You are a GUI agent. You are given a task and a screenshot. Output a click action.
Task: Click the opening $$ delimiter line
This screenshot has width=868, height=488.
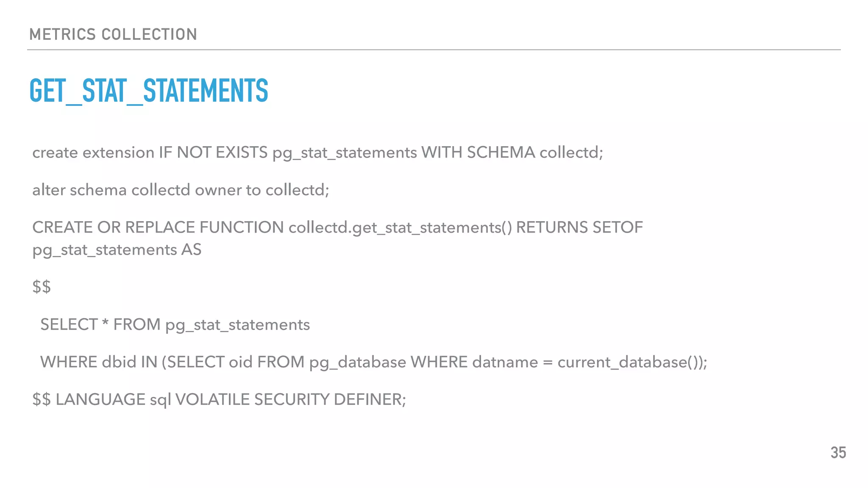pos(42,287)
